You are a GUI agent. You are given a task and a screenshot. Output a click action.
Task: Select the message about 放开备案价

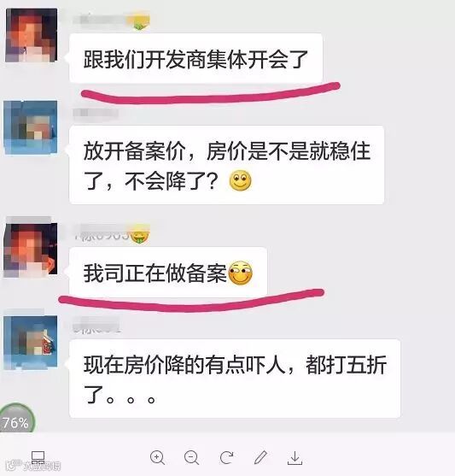point(227,165)
